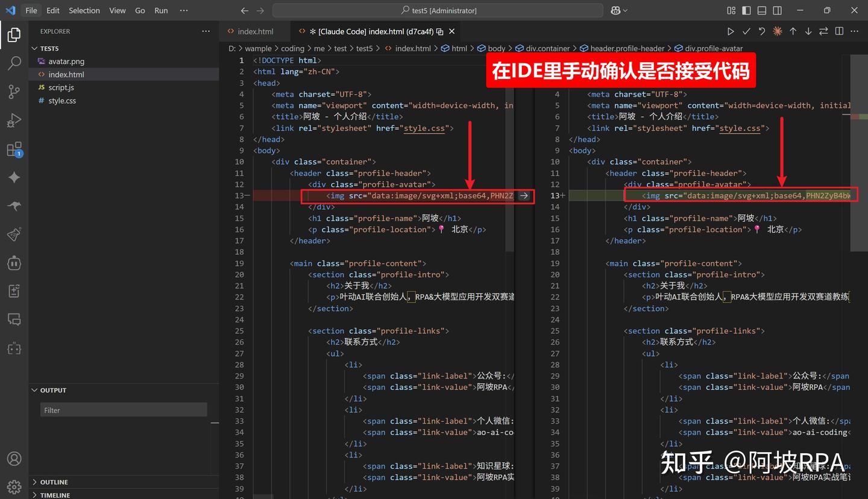This screenshot has height=499, width=868.
Task: Open the Run menu
Action: (160, 10)
